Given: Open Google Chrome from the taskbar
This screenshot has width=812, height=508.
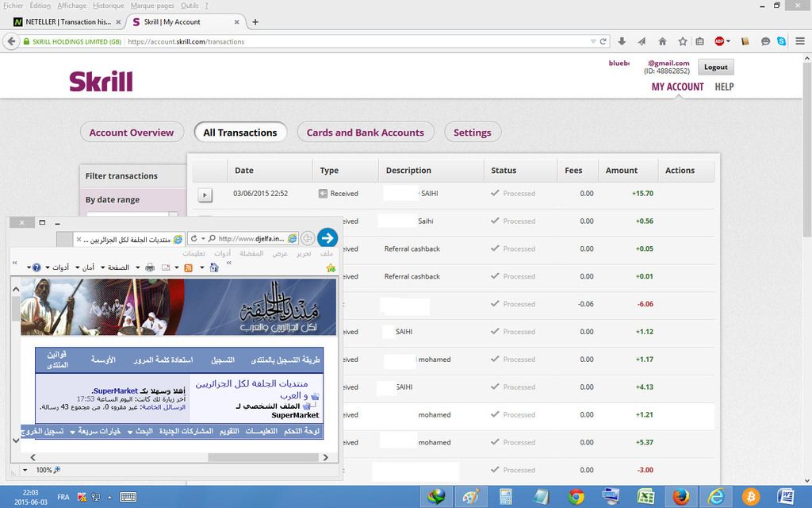Looking at the screenshot, I should [x=576, y=497].
